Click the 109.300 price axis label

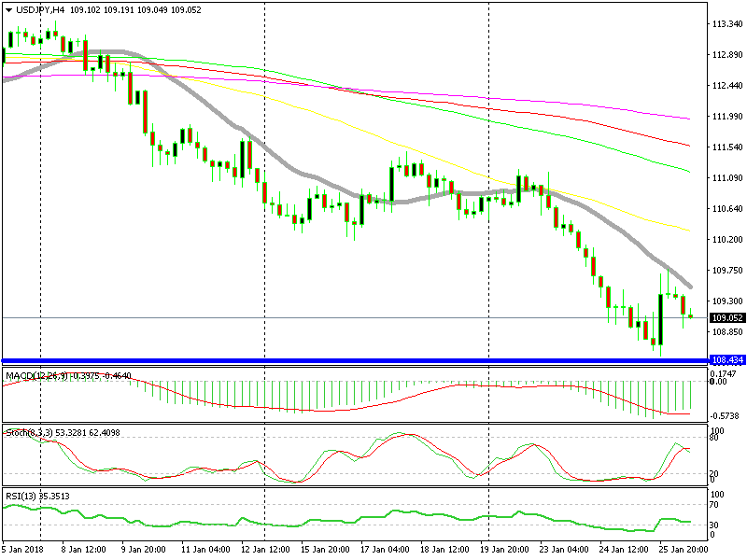(727, 301)
